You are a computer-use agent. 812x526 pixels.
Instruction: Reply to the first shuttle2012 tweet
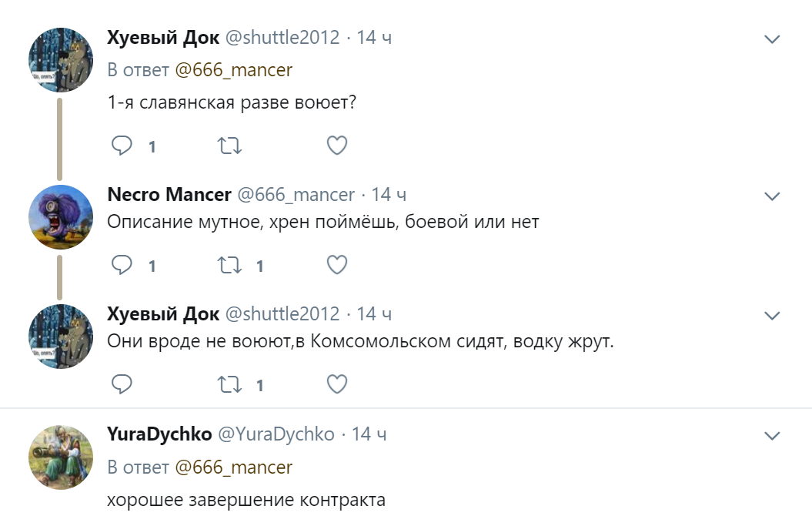[x=122, y=146]
